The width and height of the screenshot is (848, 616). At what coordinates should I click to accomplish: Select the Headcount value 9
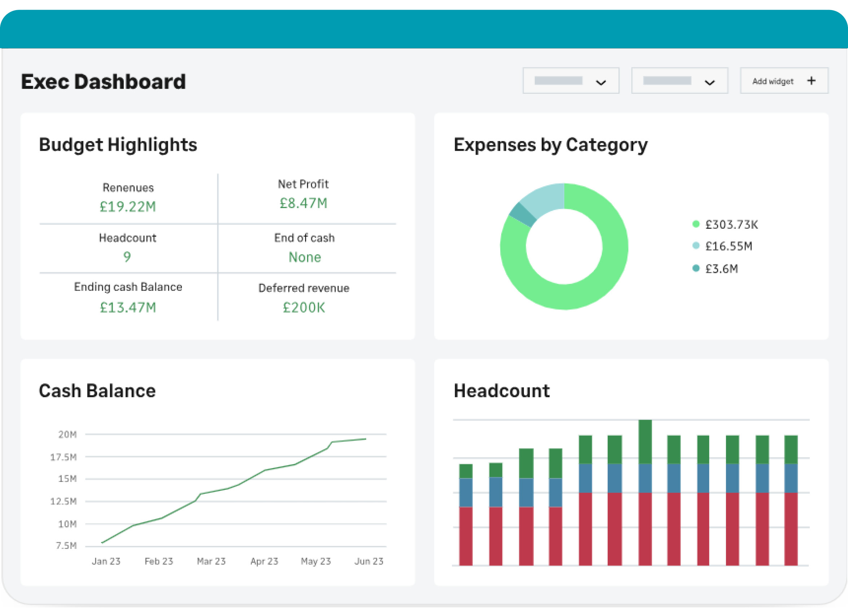click(x=127, y=257)
